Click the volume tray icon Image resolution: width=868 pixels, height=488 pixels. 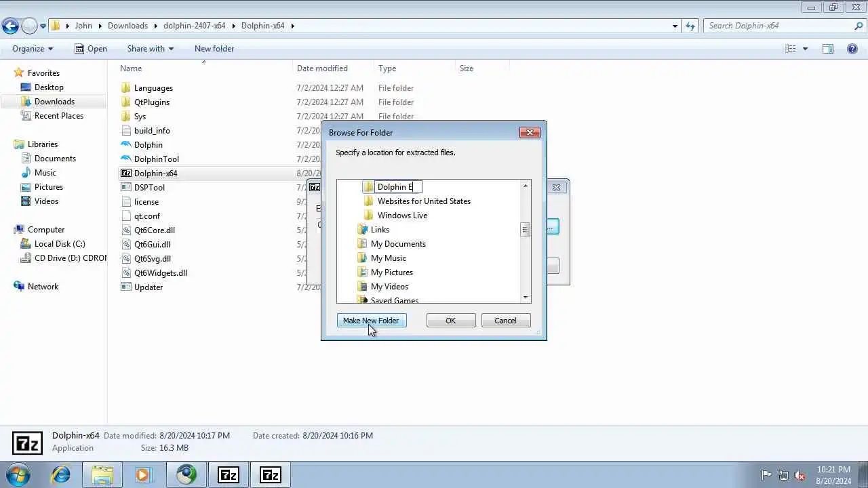click(800, 475)
